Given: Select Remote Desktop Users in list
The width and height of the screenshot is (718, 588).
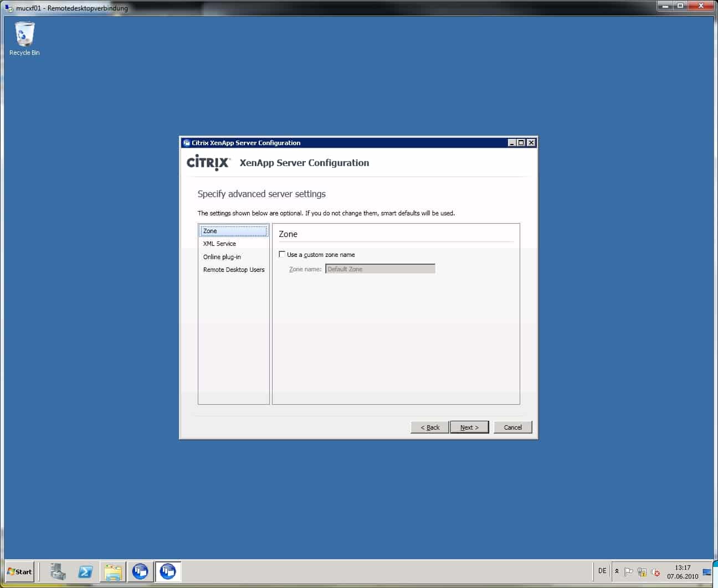Looking at the screenshot, I should tap(234, 270).
